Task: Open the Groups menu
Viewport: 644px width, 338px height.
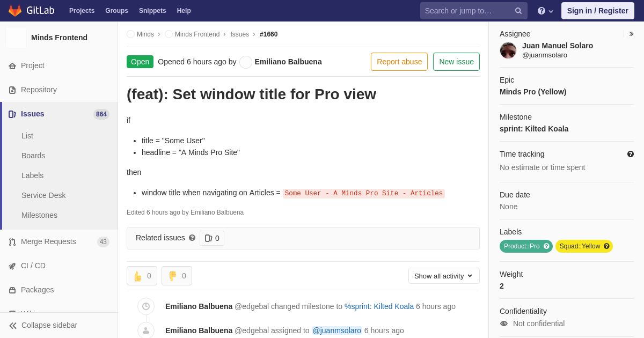Action: (116, 11)
